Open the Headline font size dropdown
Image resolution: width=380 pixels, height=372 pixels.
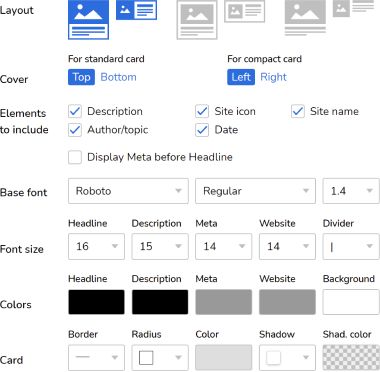[96, 247]
